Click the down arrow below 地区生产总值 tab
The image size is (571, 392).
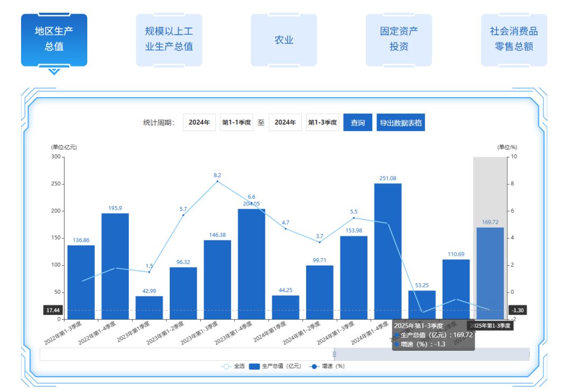coord(54,71)
